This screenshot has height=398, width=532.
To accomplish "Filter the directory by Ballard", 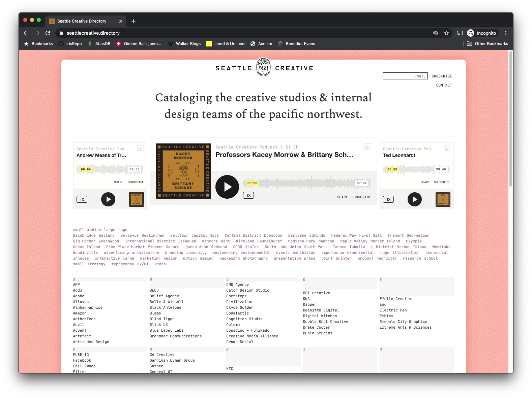I will [x=107, y=236].
